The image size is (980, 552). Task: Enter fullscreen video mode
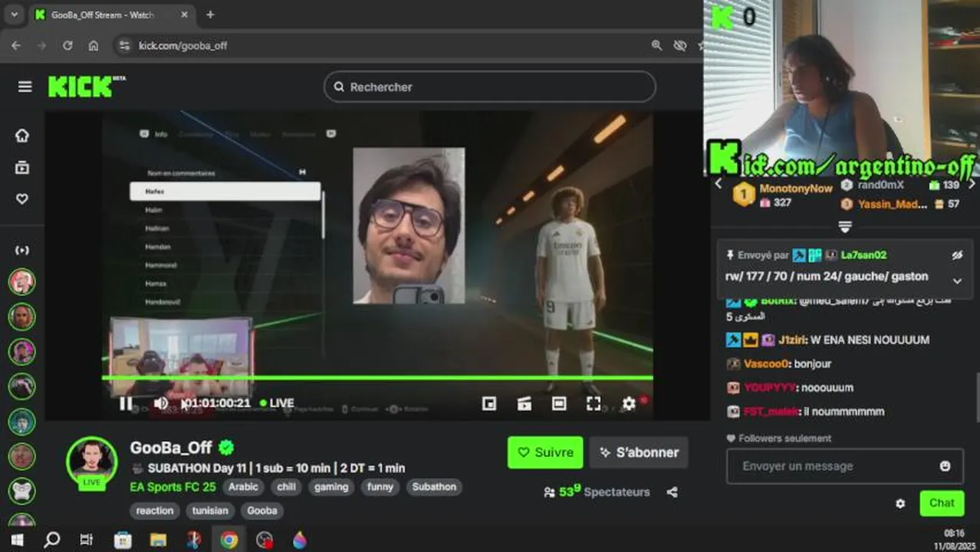click(x=594, y=403)
